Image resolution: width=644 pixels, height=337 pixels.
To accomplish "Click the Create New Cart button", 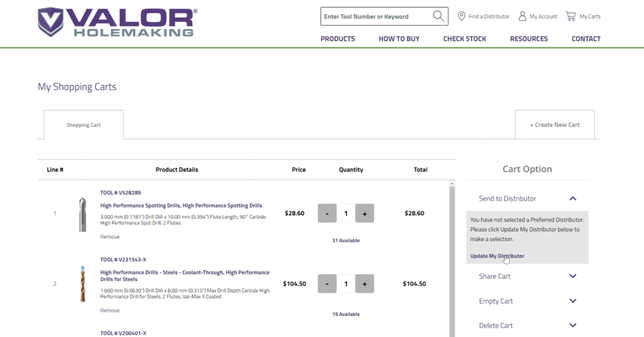I will (554, 125).
